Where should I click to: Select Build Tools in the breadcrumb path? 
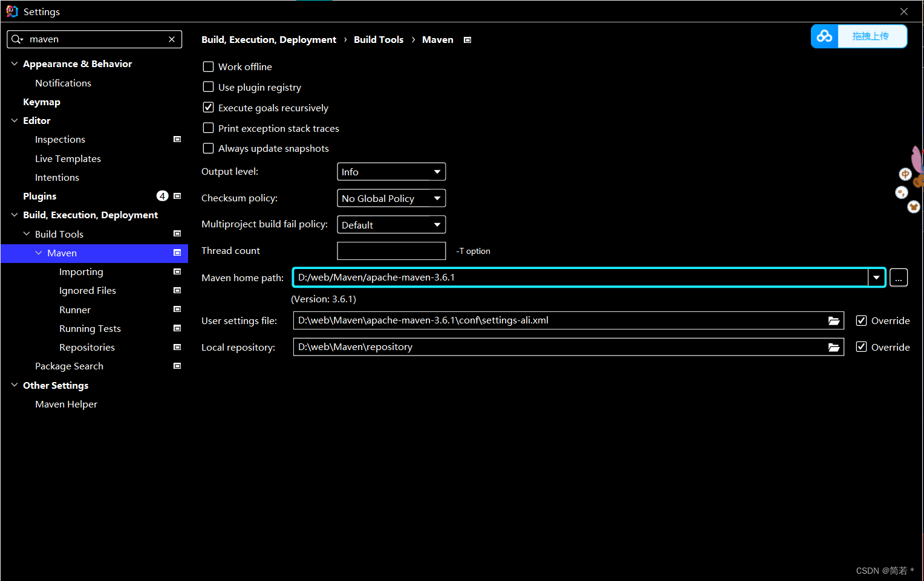click(x=379, y=39)
